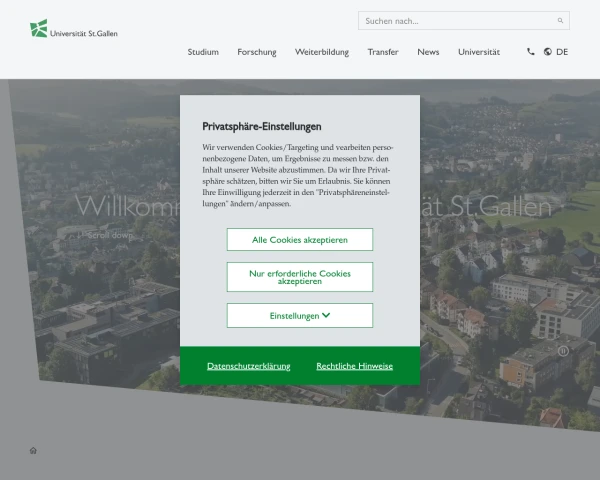Pause the background video

[563, 351]
